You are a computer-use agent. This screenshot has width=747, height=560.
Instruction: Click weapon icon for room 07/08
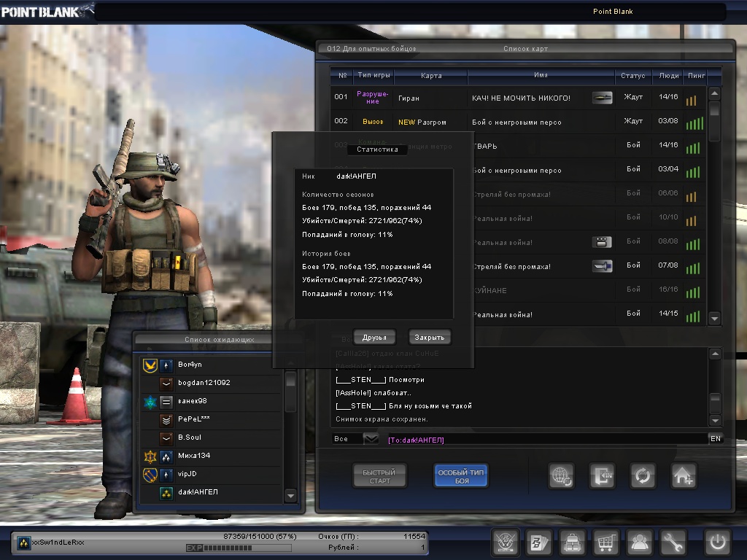[602, 265]
